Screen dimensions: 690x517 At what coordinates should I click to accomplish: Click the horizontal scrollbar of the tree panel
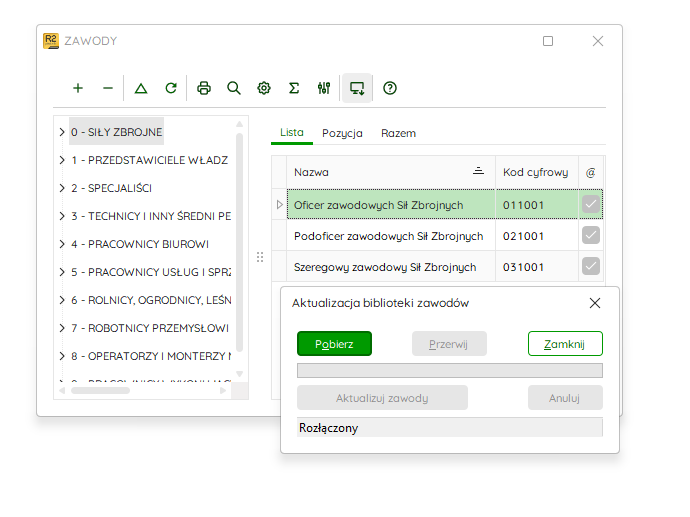pos(143,390)
